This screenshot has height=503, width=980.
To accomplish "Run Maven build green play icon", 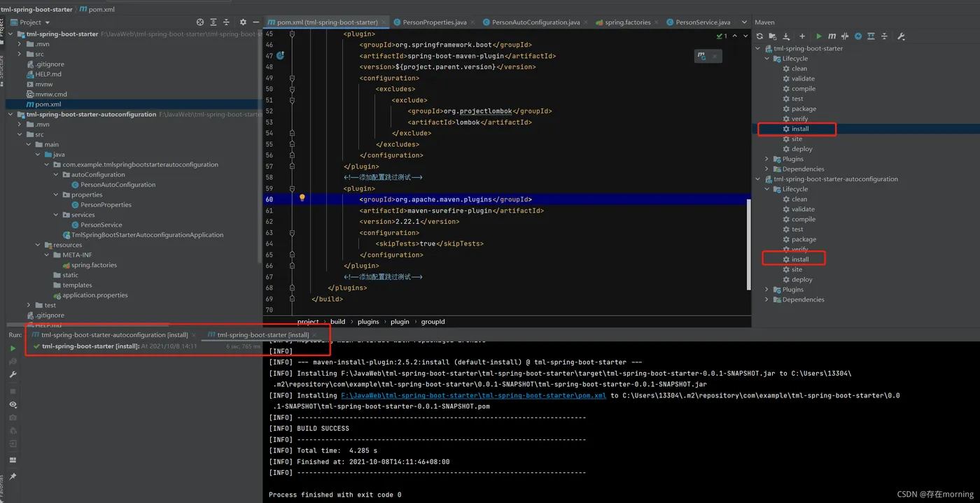I will coord(819,36).
